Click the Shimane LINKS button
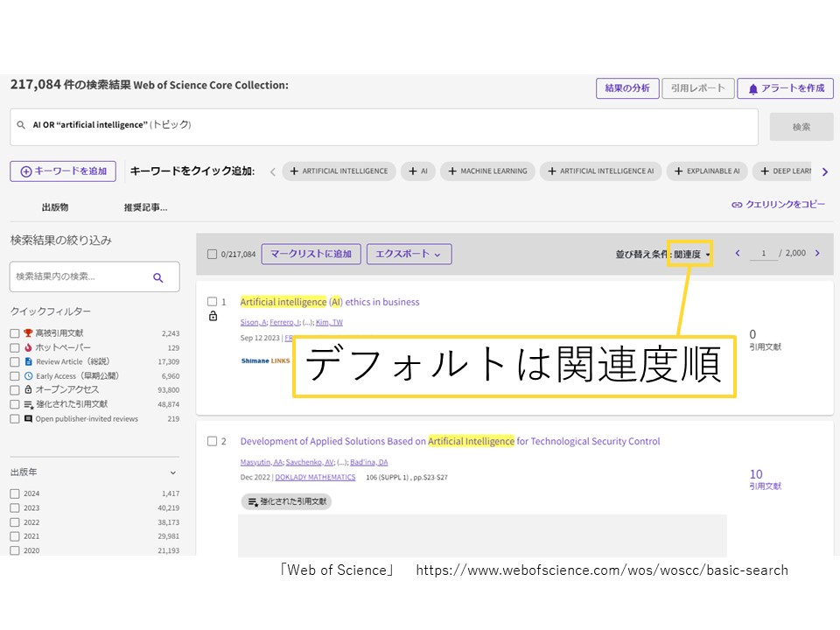Image resolution: width=840 pixels, height=630 pixels. [265, 361]
